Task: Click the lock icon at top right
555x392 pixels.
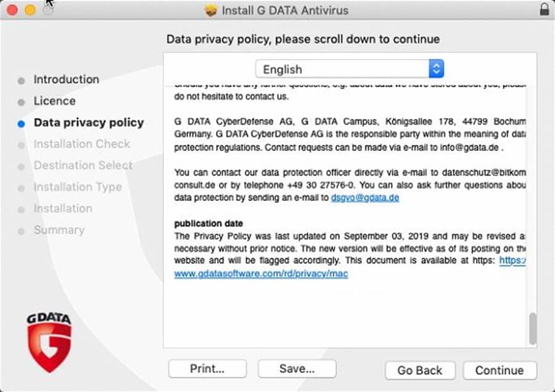Action: click(x=545, y=10)
